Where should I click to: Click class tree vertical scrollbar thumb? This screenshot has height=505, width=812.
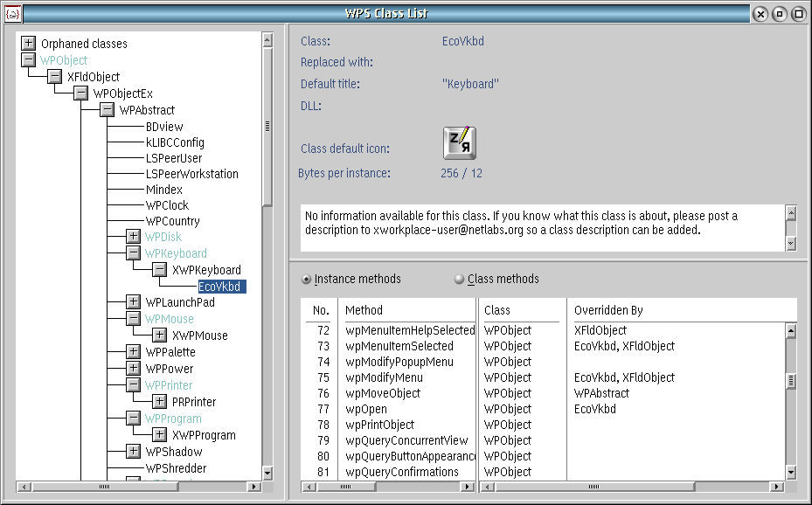(267, 127)
